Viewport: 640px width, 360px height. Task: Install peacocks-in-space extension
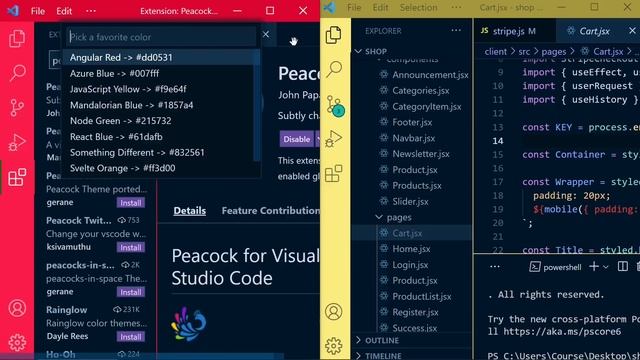click(x=131, y=292)
